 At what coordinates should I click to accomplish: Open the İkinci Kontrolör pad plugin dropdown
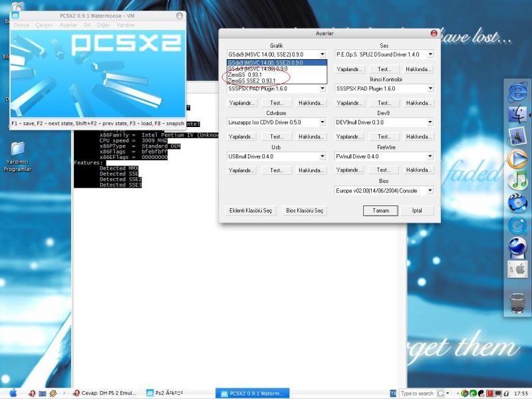tap(430, 88)
